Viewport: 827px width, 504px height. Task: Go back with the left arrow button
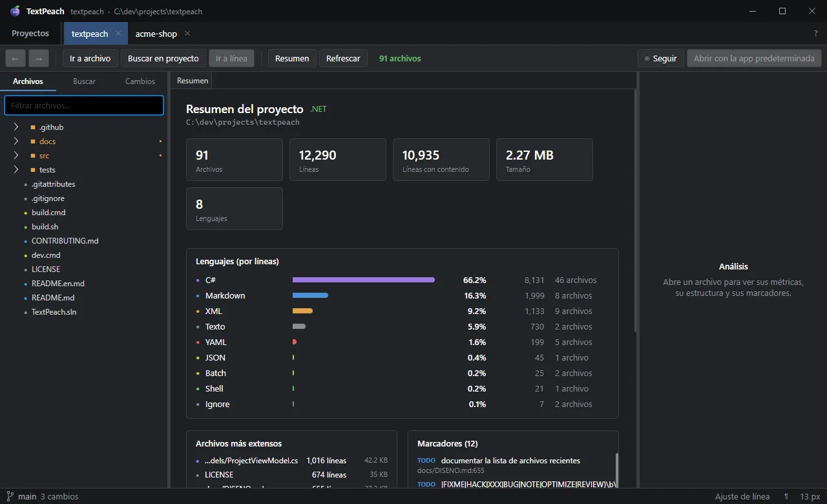coord(16,58)
